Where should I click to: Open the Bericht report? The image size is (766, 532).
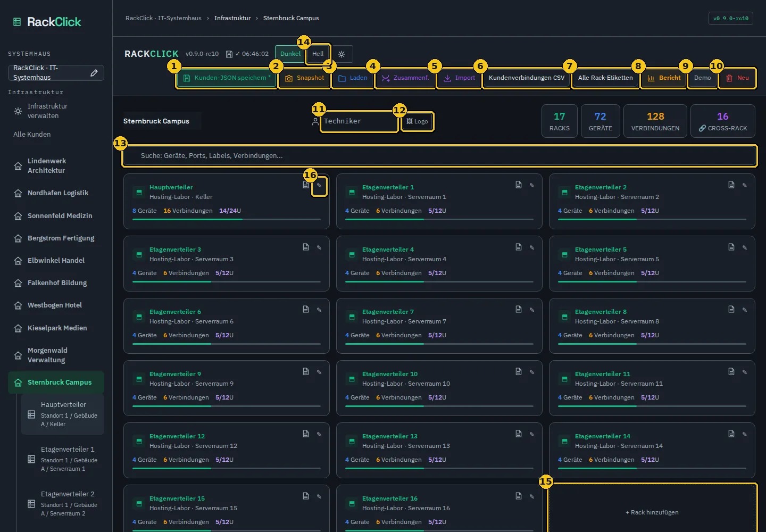pos(664,78)
